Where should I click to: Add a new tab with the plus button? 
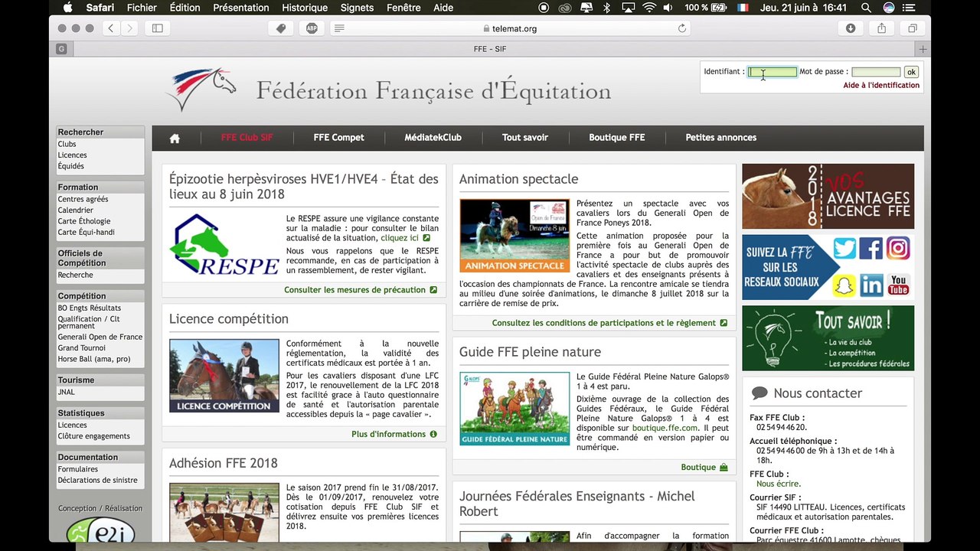(923, 49)
